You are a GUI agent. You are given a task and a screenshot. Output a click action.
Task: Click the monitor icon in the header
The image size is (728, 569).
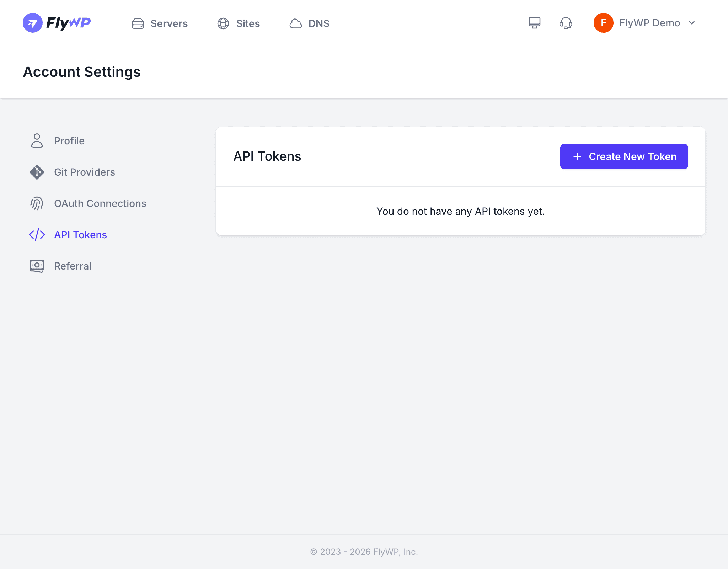pos(535,23)
